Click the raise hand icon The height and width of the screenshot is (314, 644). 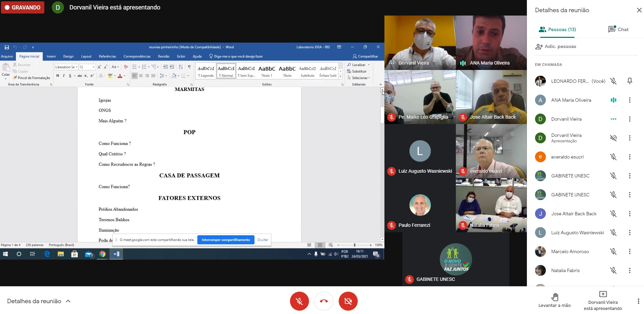coord(554,297)
